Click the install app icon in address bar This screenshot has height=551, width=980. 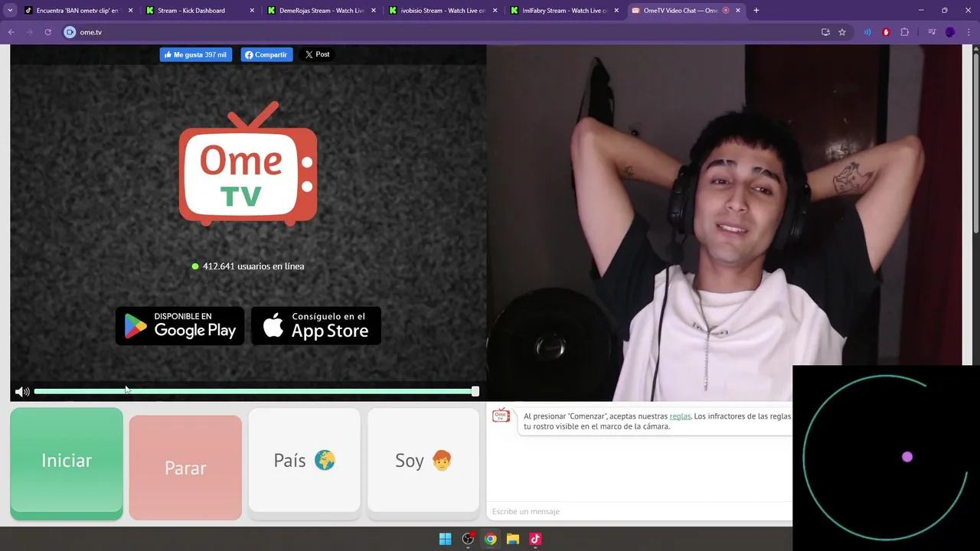825,32
